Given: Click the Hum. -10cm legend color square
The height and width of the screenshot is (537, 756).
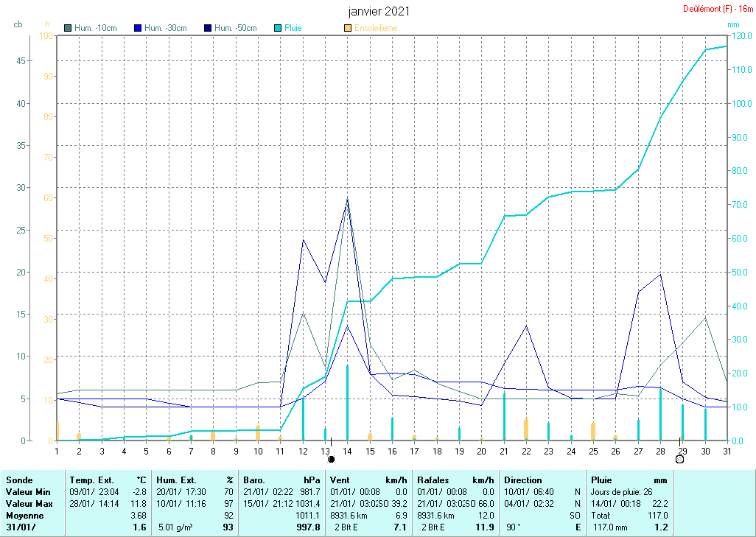Looking at the screenshot, I should pyautogui.click(x=69, y=28).
